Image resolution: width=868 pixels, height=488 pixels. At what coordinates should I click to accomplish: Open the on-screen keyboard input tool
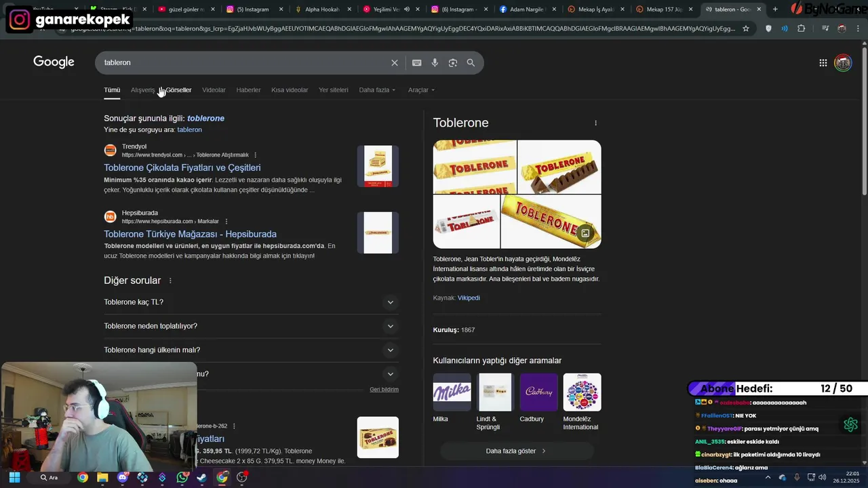pos(417,62)
